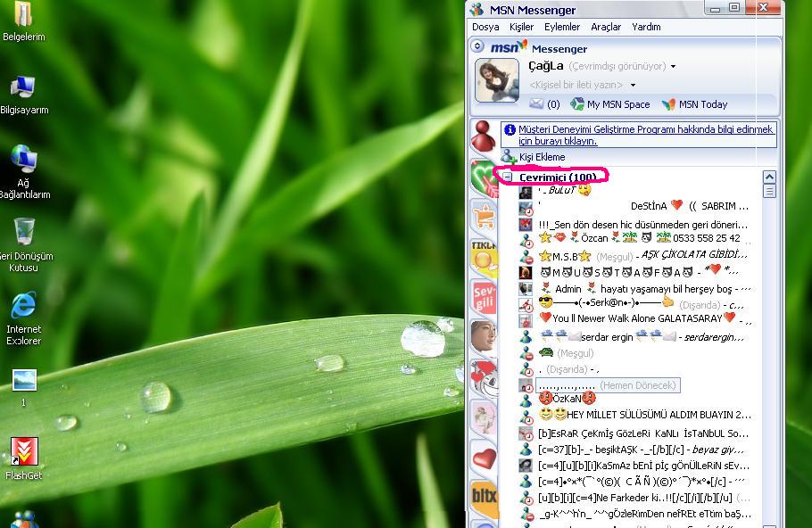Screen dimensions: 812x528
Task: Select the 'Ne Farkeder ki..!!' contact
Action: (644, 498)
